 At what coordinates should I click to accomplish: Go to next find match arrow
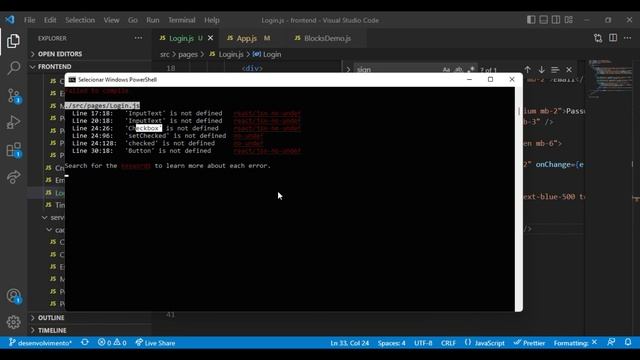tap(541, 70)
